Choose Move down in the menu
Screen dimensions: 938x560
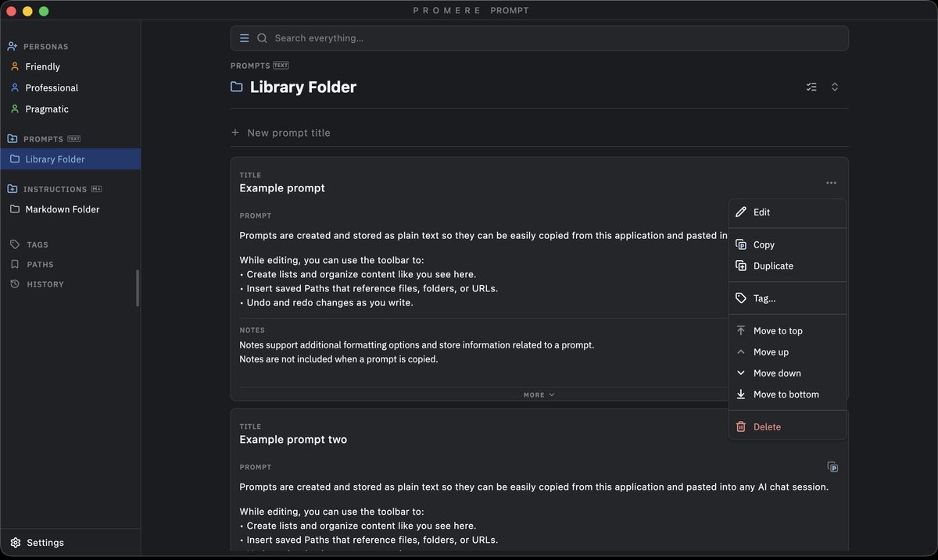(x=788, y=373)
